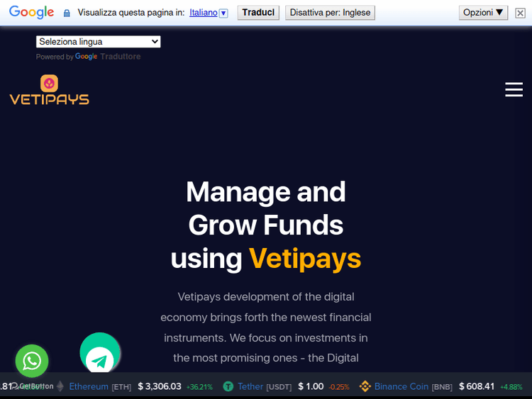Open Telegram chat button

pos(100,352)
